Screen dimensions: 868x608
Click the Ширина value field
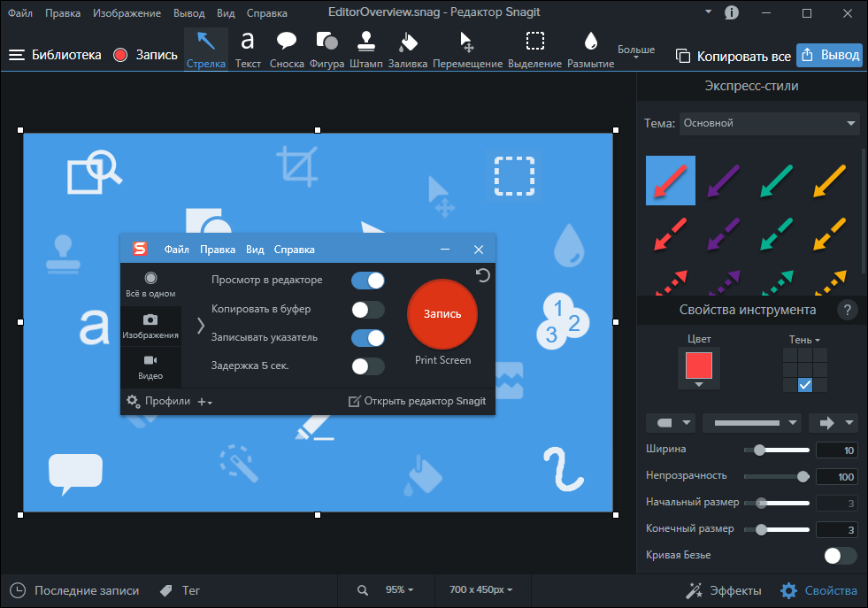[x=836, y=450]
